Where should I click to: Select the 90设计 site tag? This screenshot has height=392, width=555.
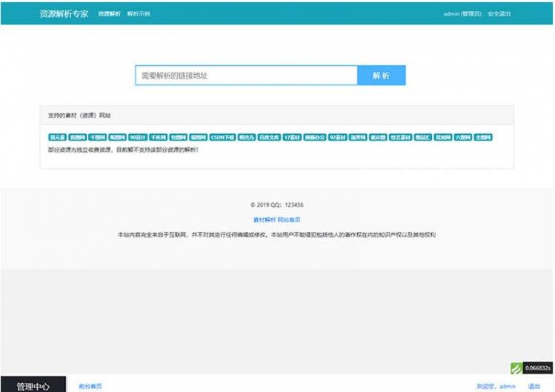[x=138, y=137]
